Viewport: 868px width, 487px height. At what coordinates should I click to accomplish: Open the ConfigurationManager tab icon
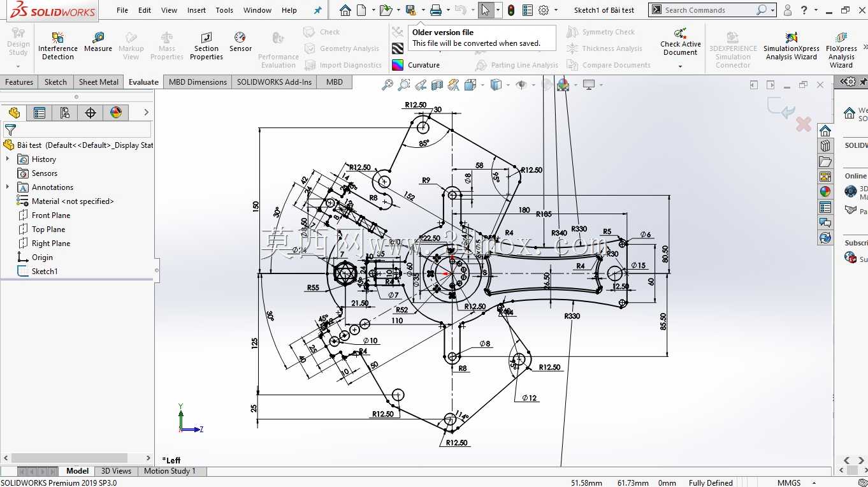point(65,113)
